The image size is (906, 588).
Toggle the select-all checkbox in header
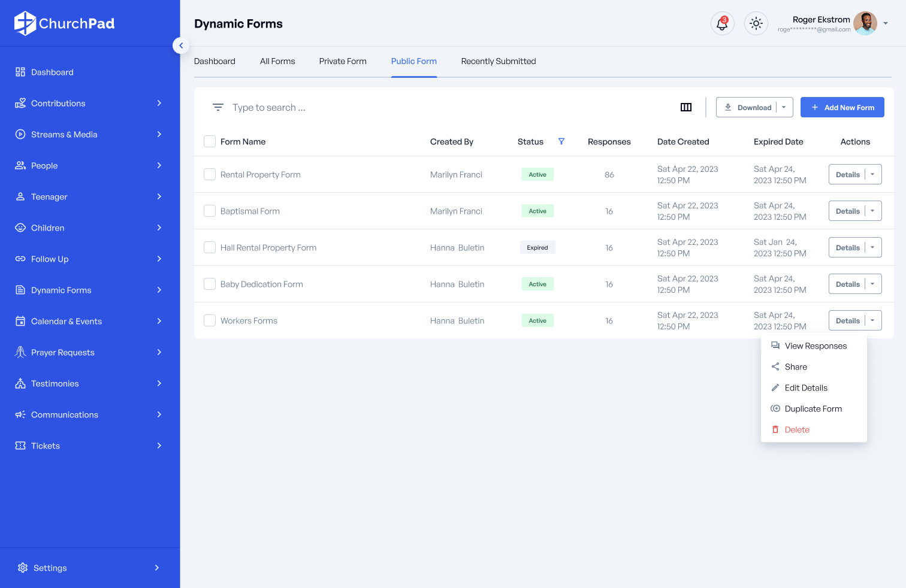(210, 141)
